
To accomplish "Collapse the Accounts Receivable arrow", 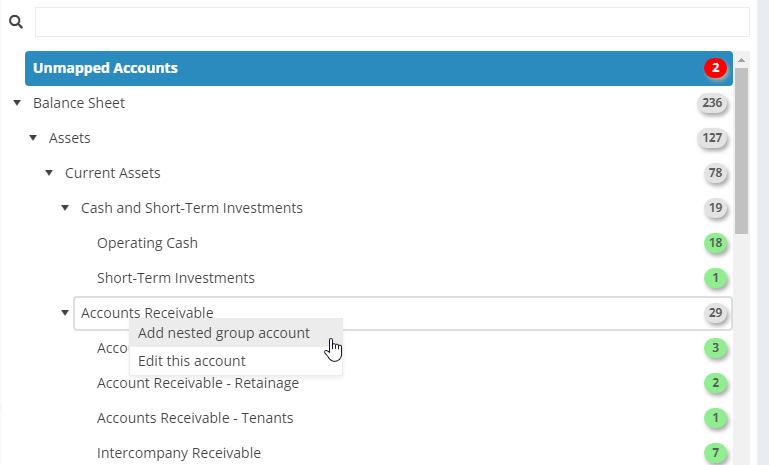I will (65, 312).
